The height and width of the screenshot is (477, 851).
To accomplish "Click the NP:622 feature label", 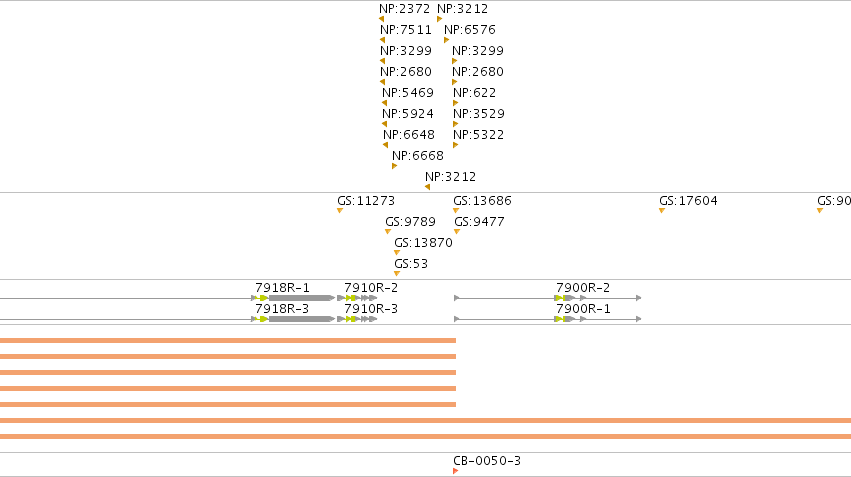I will [475, 93].
